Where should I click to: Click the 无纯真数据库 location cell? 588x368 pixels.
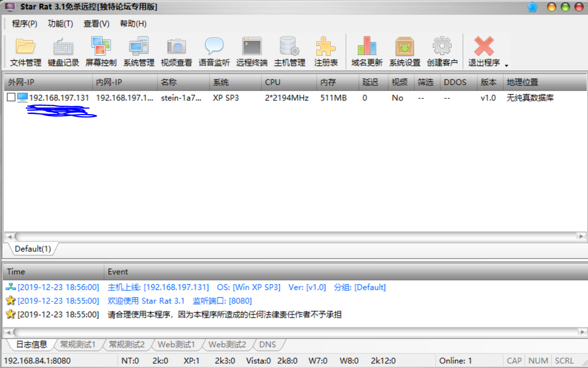click(x=530, y=98)
